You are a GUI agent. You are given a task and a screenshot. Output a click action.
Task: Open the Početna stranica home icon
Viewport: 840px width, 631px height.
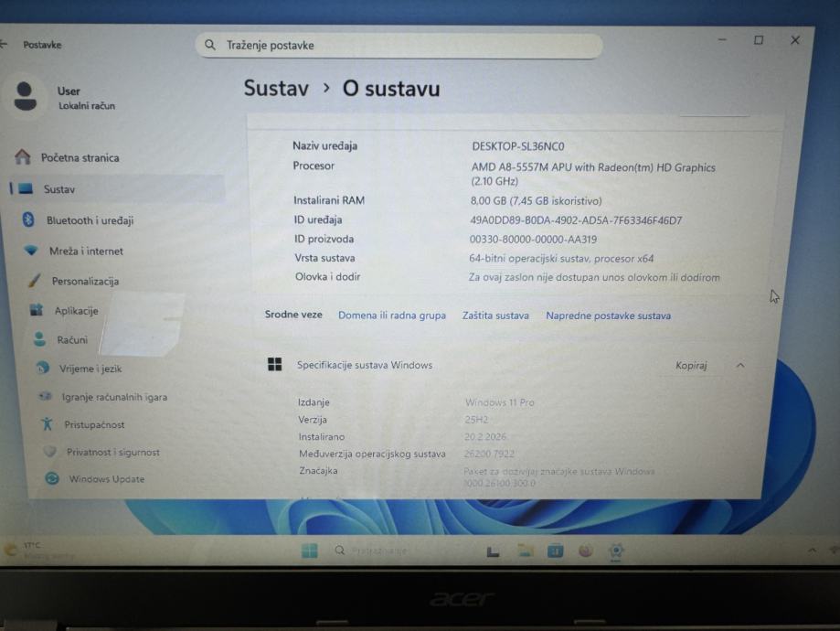pos(23,157)
